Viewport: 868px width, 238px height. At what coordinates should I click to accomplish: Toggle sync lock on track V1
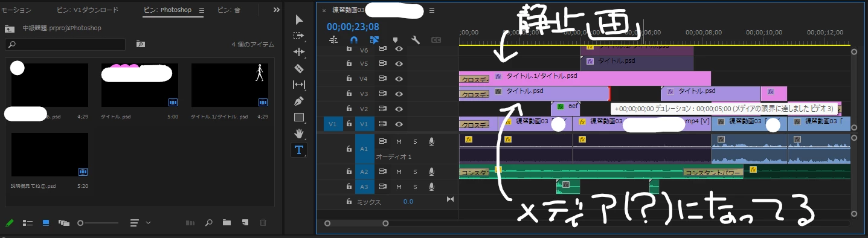pyautogui.click(x=382, y=124)
